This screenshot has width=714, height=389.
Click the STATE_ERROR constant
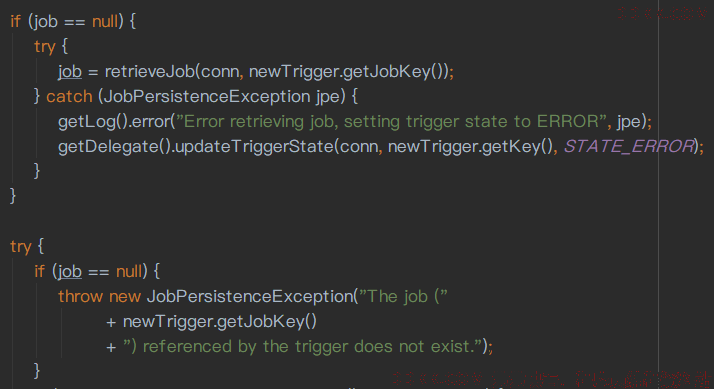[629, 147]
